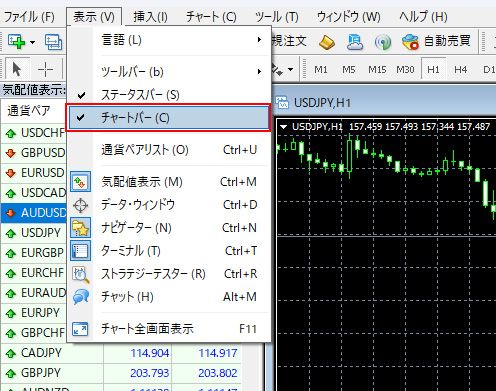Select the EURGBP row in market watch
496x391 pixels.
[x=34, y=253]
